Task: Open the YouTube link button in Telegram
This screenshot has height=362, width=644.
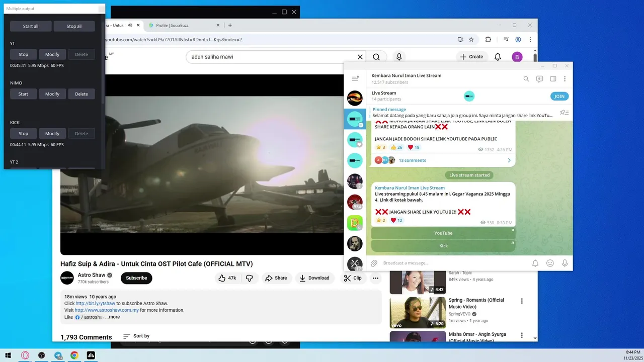Action: 443,233
